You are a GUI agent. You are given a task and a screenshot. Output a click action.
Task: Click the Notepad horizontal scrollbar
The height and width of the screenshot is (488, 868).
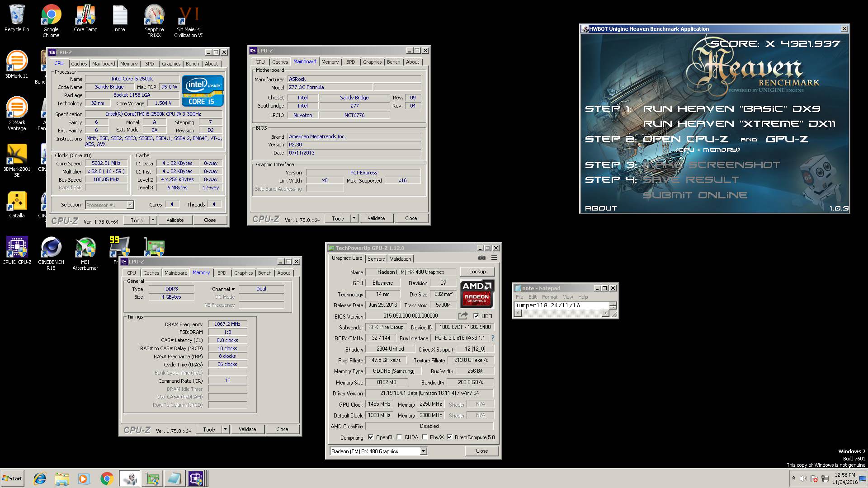click(x=562, y=313)
